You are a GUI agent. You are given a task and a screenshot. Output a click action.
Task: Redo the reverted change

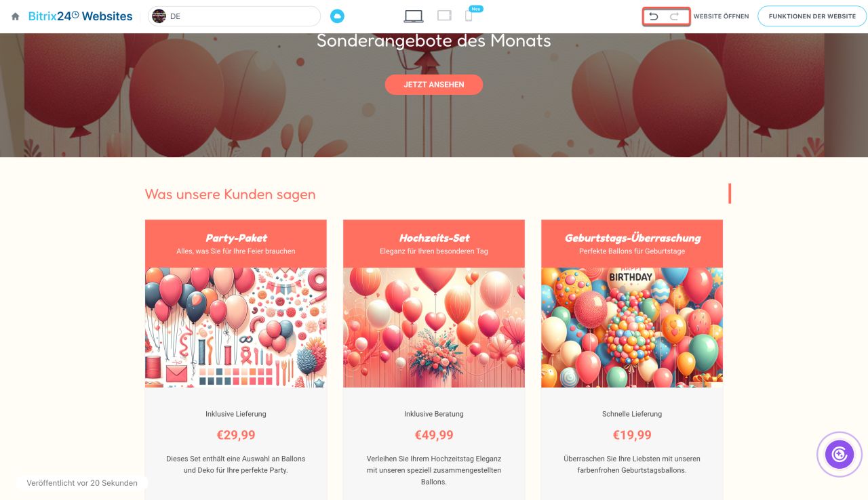coord(674,16)
